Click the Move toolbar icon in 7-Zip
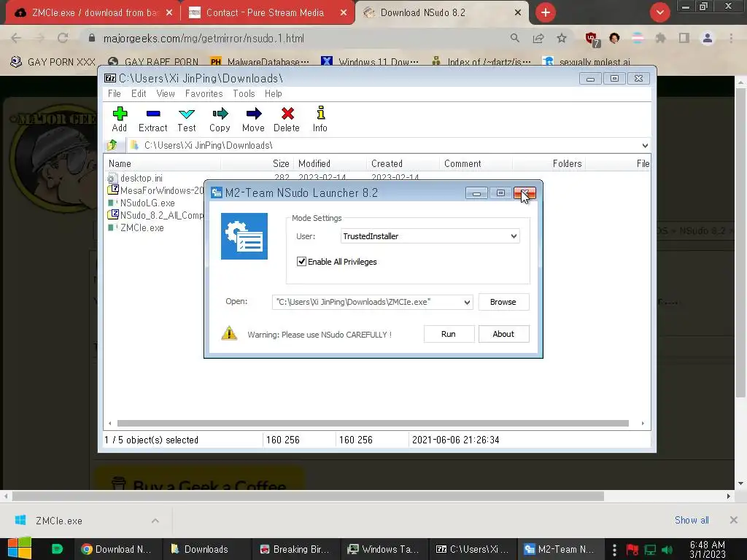The height and width of the screenshot is (560, 747). 253,113
